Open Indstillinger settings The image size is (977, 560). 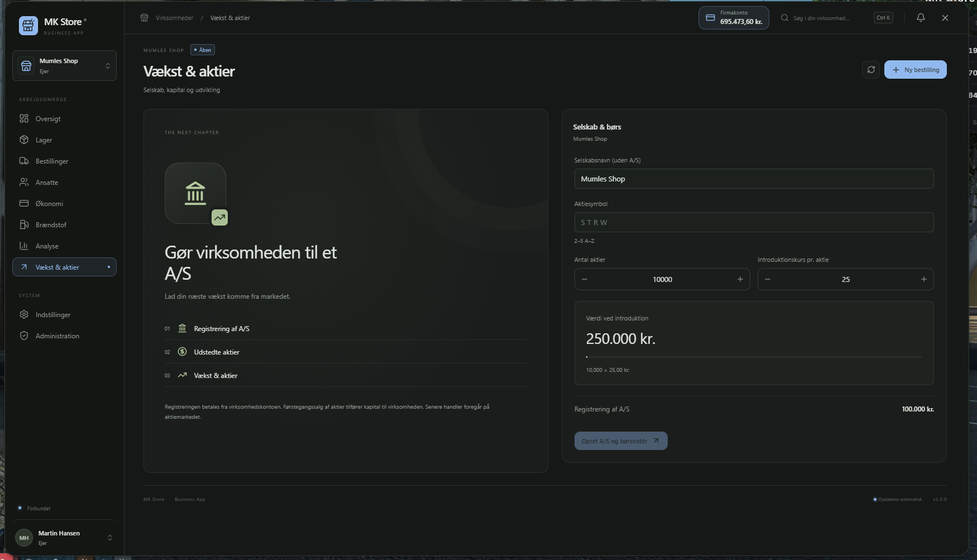[64, 314]
